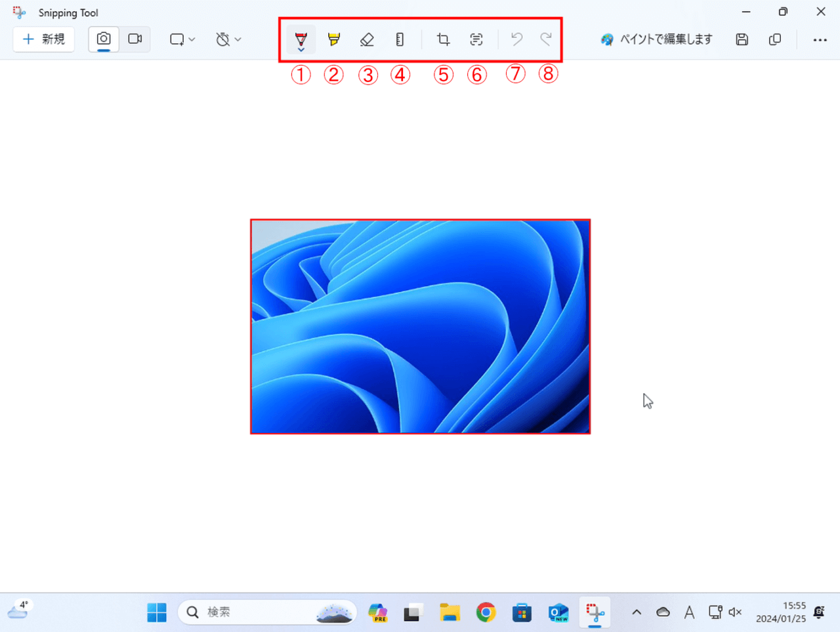Copy the snip to clipboard

click(x=775, y=39)
